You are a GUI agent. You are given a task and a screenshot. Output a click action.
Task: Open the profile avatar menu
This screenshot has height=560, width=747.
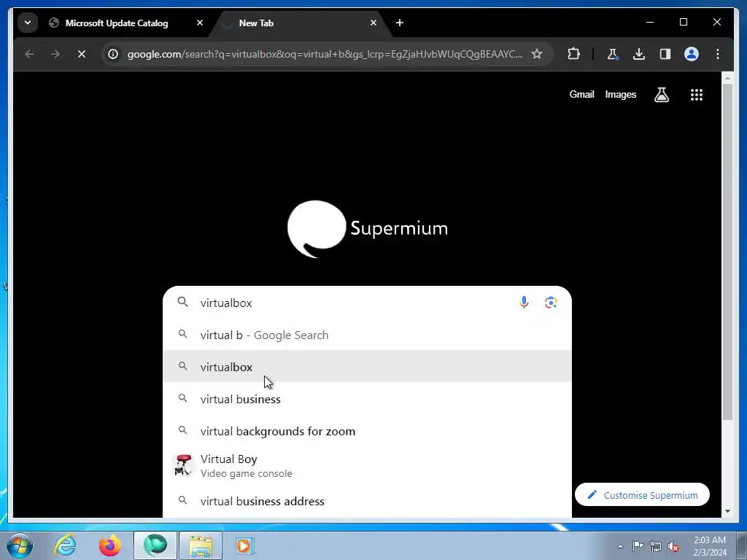tap(692, 54)
